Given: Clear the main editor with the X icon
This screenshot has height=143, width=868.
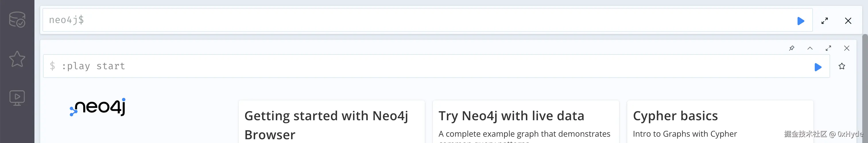Looking at the screenshot, I should pos(848,21).
